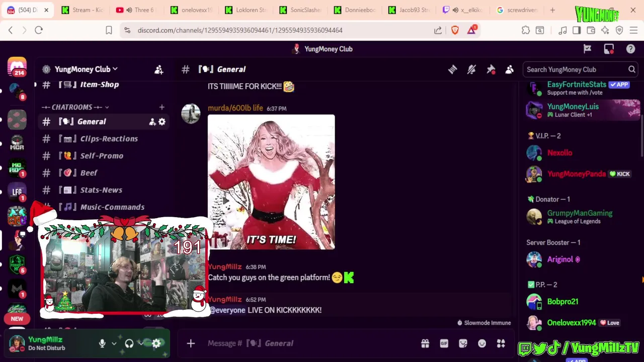Open attachment plus button in message bar
Image resolution: width=644 pixels, height=362 pixels.
click(191, 343)
